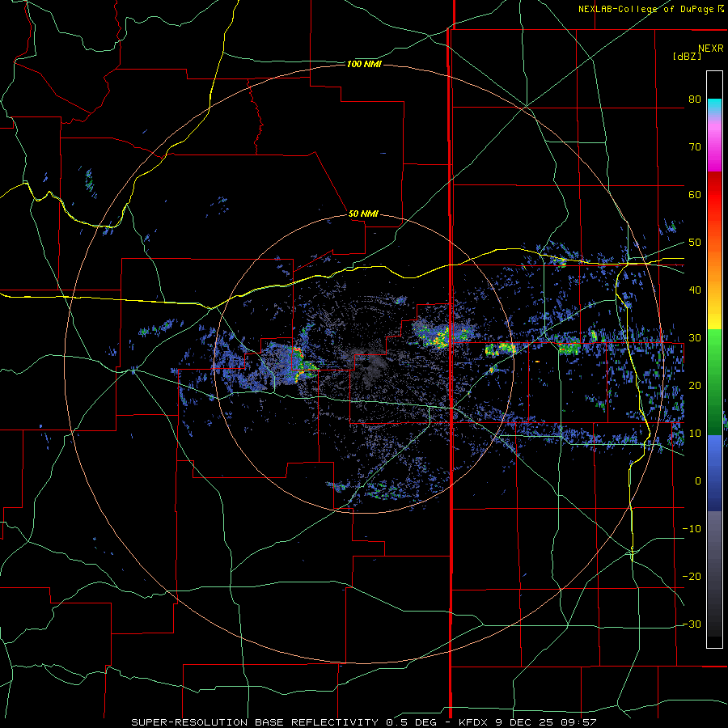Click the 50 NMI range ring label
Screen dimensions: 728x728
363,214
